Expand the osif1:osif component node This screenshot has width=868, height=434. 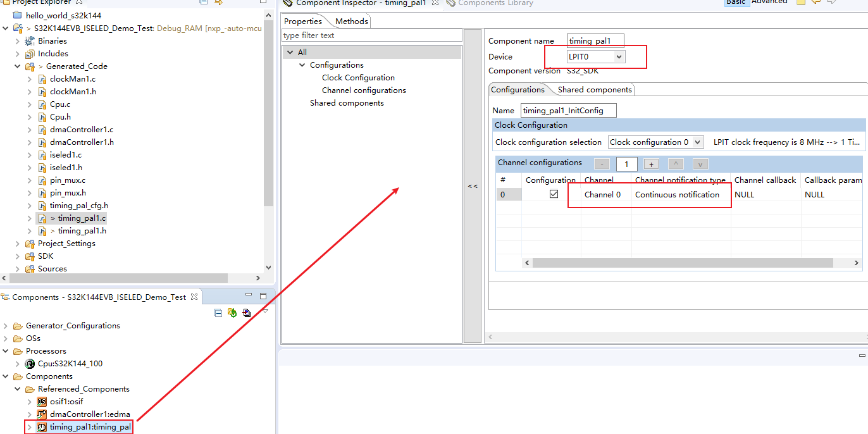[x=30, y=402]
